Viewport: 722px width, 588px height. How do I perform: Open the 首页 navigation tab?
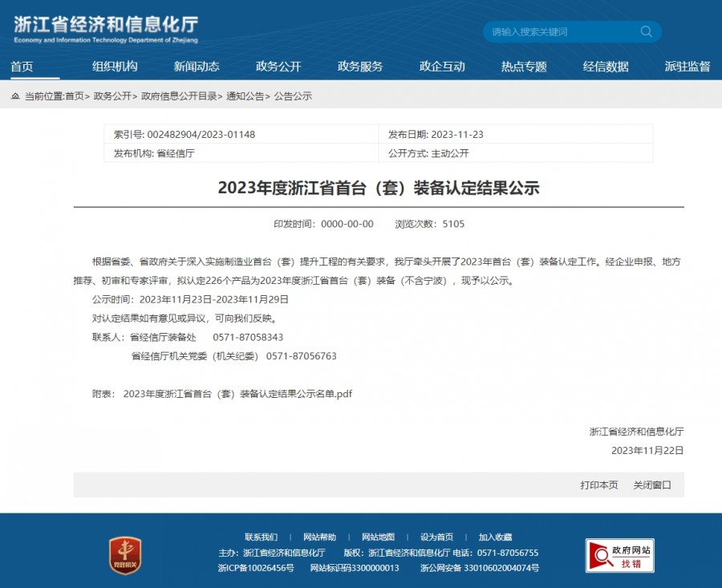(22, 67)
